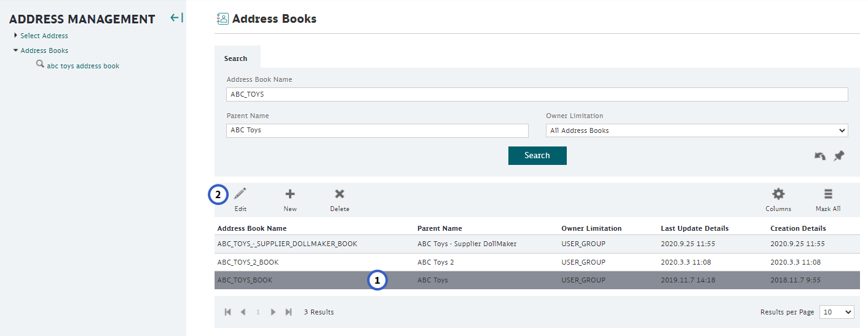Image resolution: width=868 pixels, height=336 pixels.
Task: Reset search with the undo arrow icon
Action: [820, 156]
